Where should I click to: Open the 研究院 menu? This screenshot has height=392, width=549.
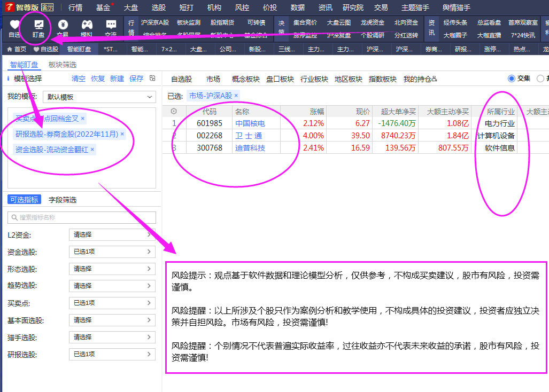pos(353,7)
